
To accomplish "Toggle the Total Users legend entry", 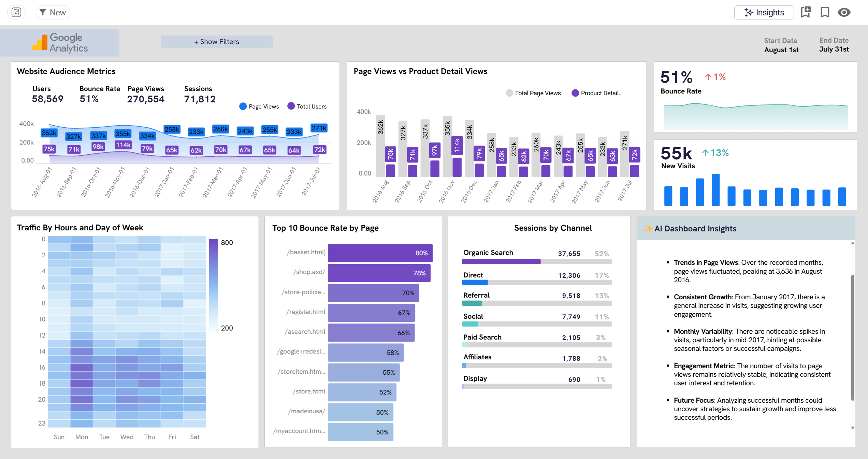I will coord(307,106).
